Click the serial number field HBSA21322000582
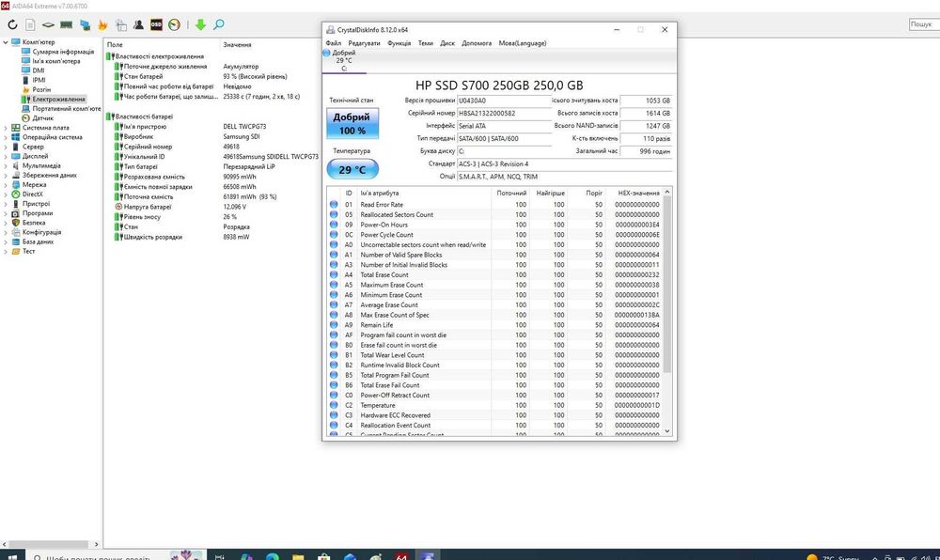Viewport: 940px width, 560px height. click(x=504, y=113)
